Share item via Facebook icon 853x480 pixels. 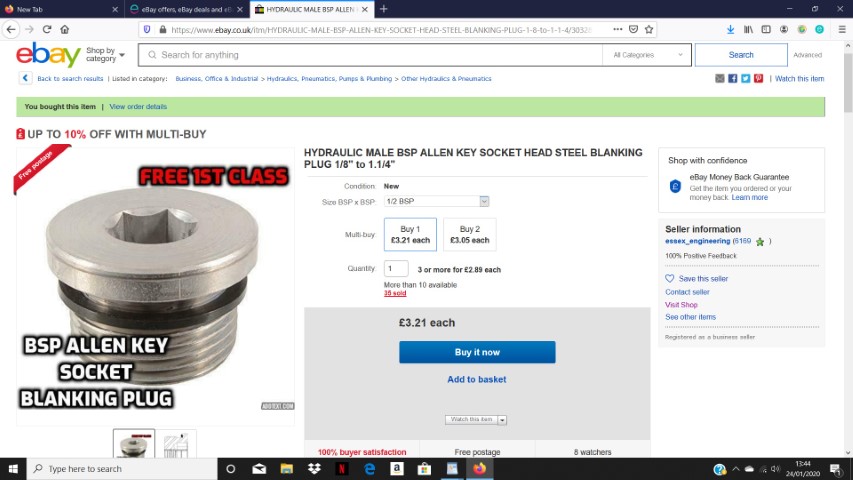[732, 78]
